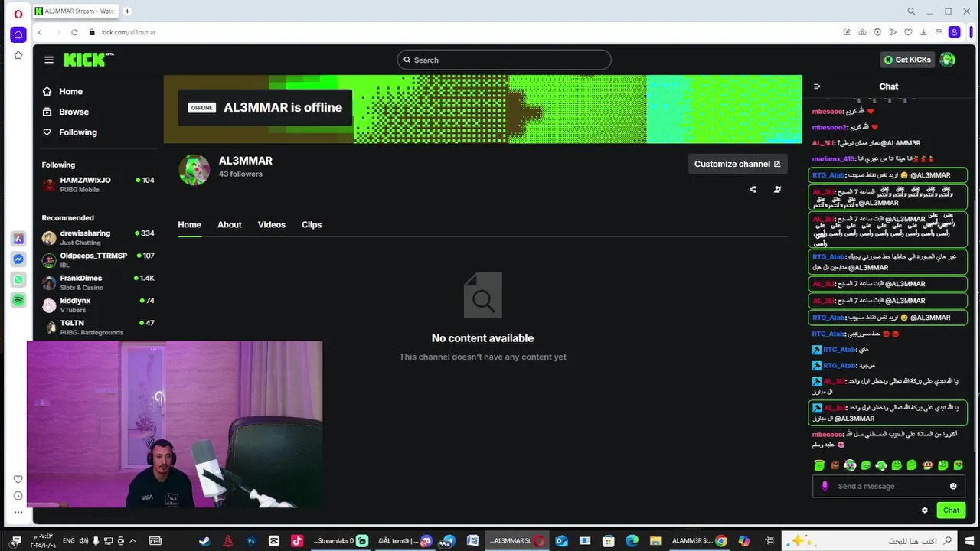The width and height of the screenshot is (980, 551).
Task: Open Opera sidebar three-dots setup
Action: point(18,512)
